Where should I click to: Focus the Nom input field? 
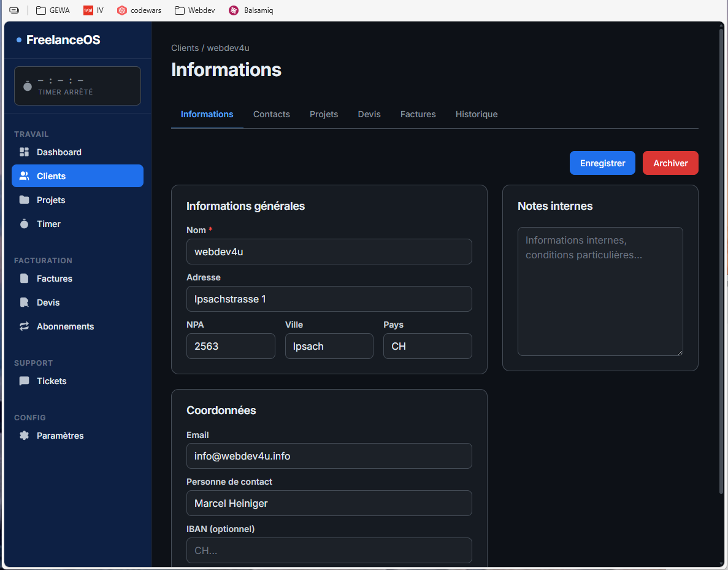(329, 252)
